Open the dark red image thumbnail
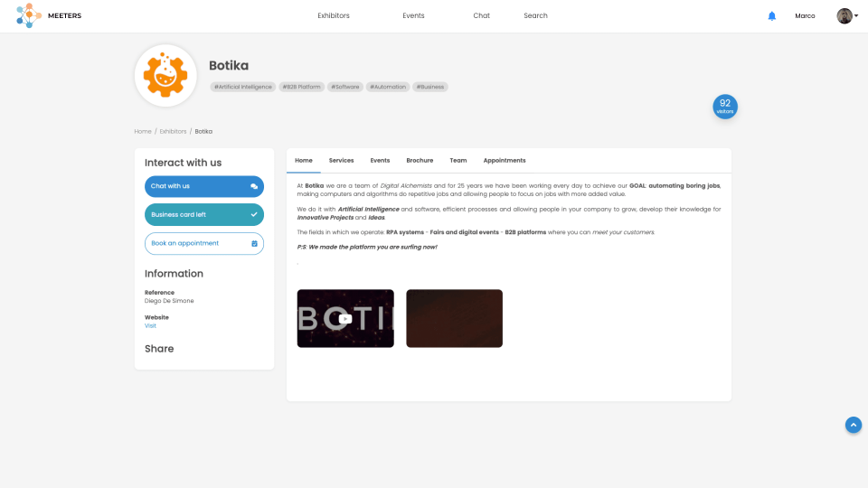Screen dimensions: 868x488 tap(455, 319)
